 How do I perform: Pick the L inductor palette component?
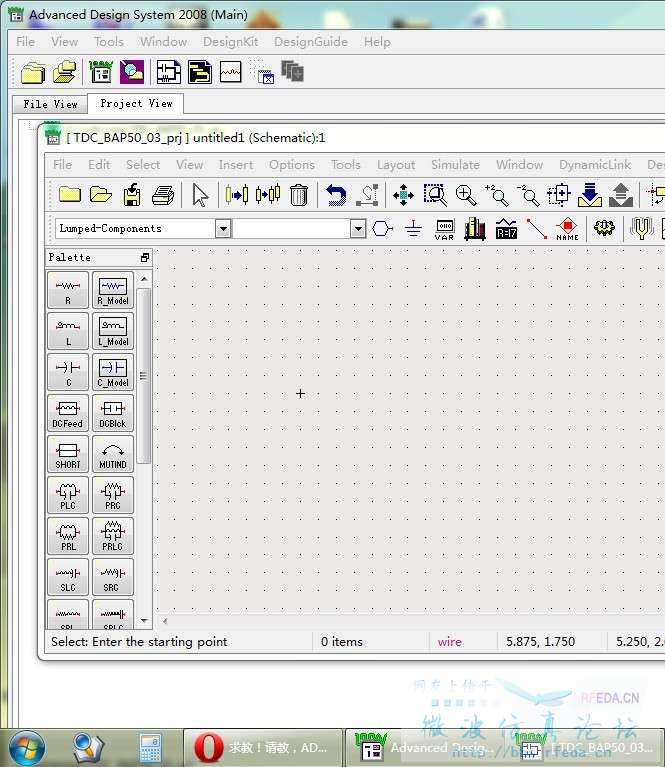tap(68, 332)
